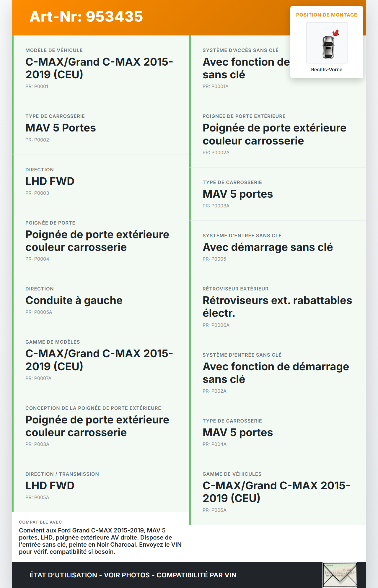Click the top-view car image
This screenshot has width=378, height=588.
pyautogui.click(x=328, y=47)
